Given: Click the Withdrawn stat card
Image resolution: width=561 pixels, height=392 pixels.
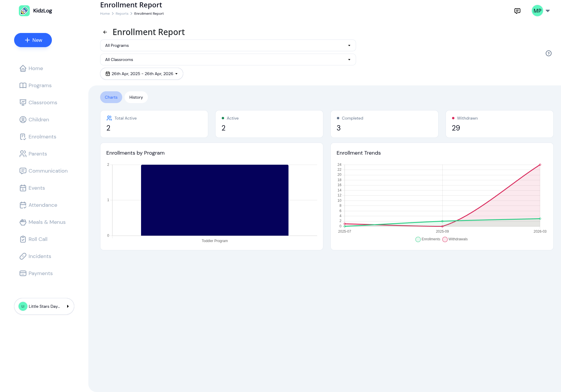Looking at the screenshot, I should click(x=499, y=124).
